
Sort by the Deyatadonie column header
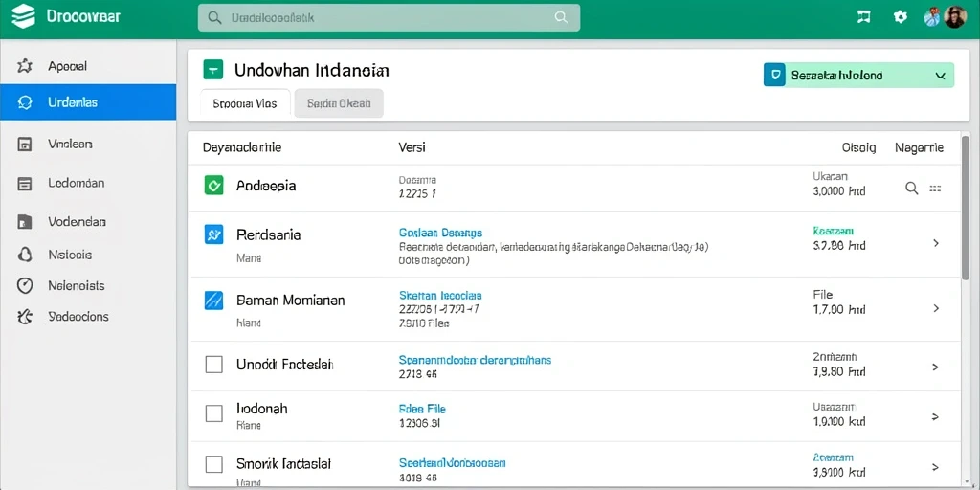tap(242, 148)
